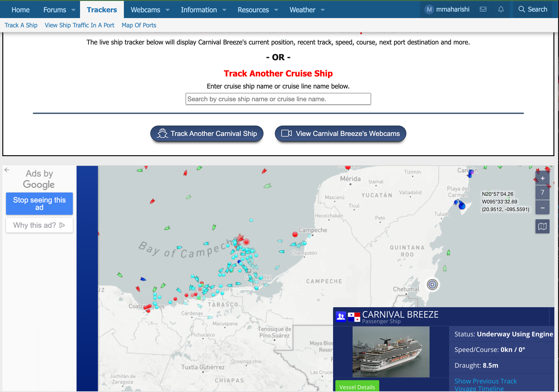The image size is (559, 392).
Task: Click the zoom in plus button on map
Action: 542,177
